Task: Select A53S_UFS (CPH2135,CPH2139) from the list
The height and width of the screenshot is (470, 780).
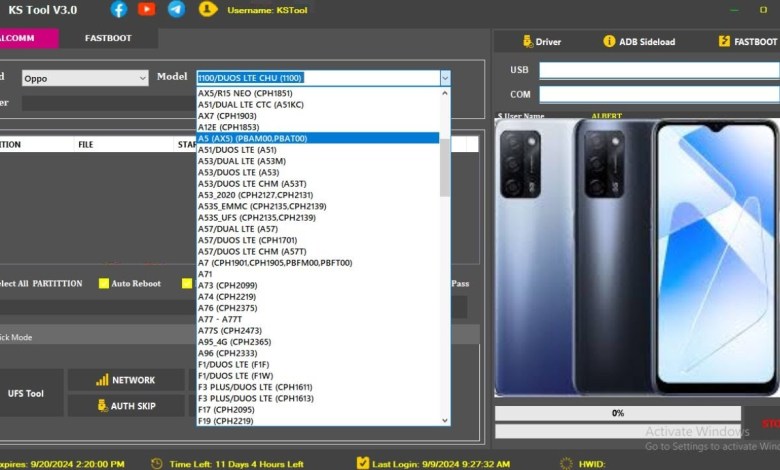Action: point(257,217)
